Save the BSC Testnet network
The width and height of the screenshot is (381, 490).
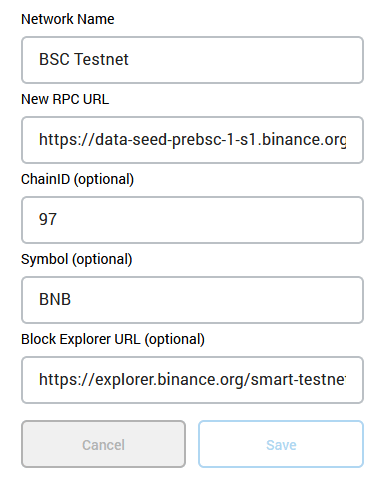281,444
